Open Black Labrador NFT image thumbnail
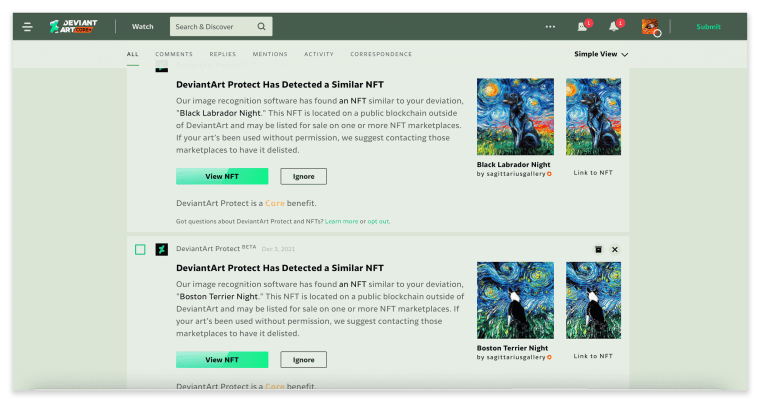Image resolution: width=760 pixels, height=403 pixels. coord(593,117)
